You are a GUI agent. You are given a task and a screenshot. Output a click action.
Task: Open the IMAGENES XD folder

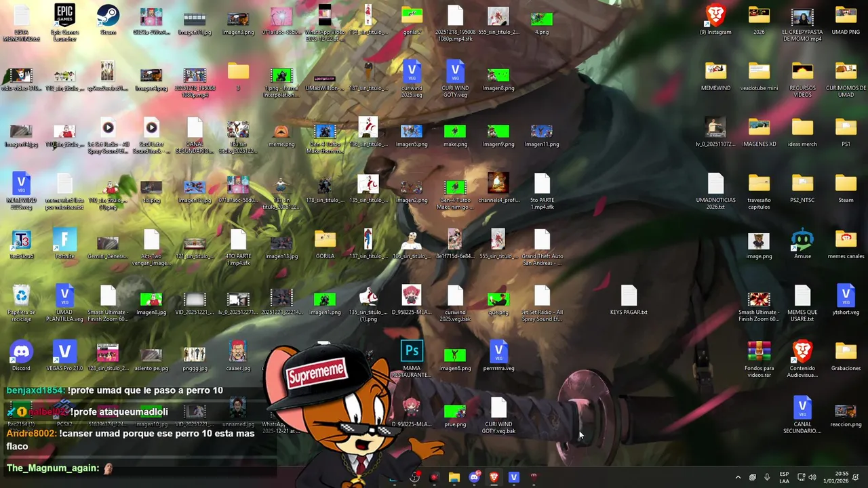pos(759,132)
